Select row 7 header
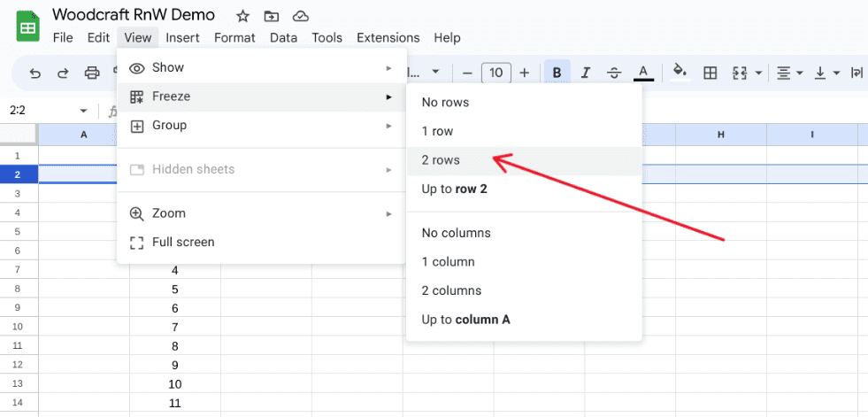The image size is (868, 417). pyautogui.click(x=17, y=270)
